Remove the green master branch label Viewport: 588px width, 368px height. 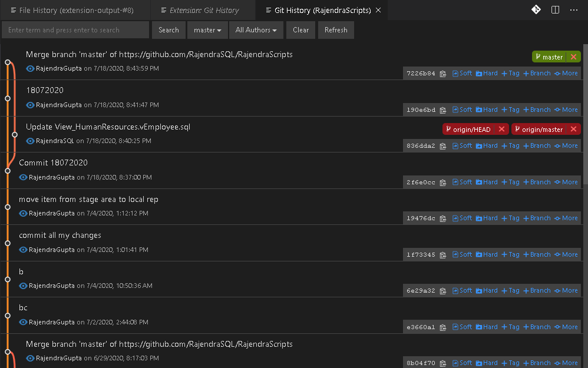(x=573, y=57)
